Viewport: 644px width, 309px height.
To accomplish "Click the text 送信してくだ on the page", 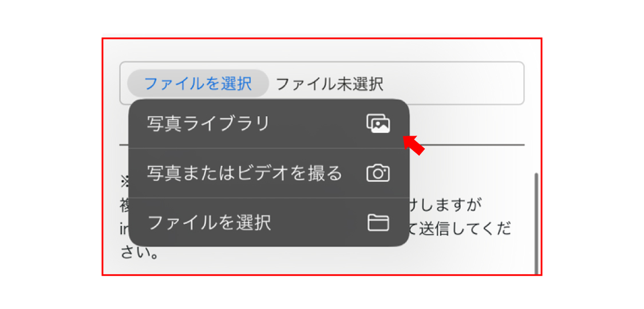I will 465,229.
